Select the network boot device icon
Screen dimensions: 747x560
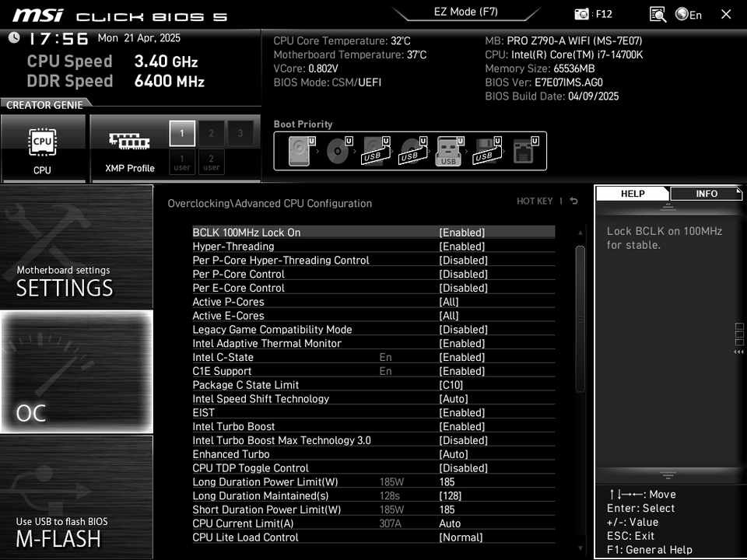tap(525, 150)
